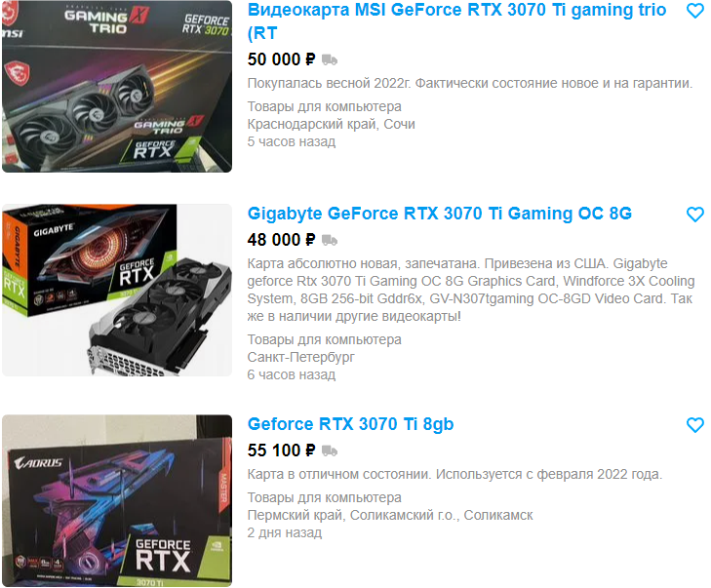The height and width of the screenshot is (588, 711).
Task: Click the 50 000 ₽ price
Action: [281, 59]
